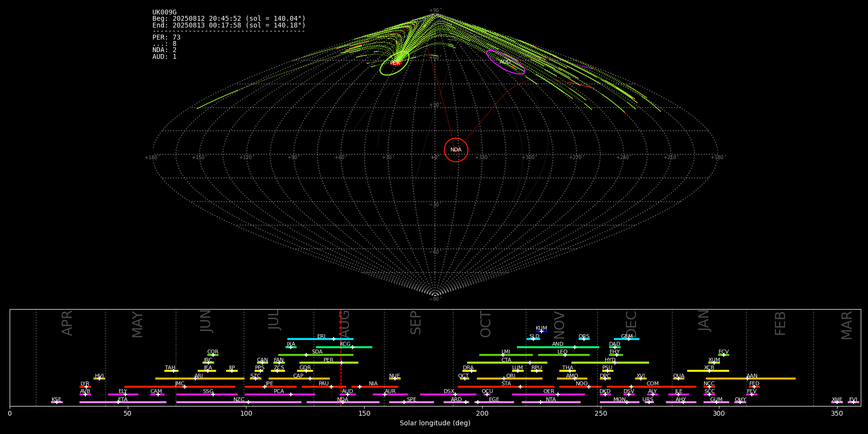Select the Beg: 20250812 20:45:52 line
Viewport: 868px width, 434px height.
pyautogui.click(x=229, y=19)
